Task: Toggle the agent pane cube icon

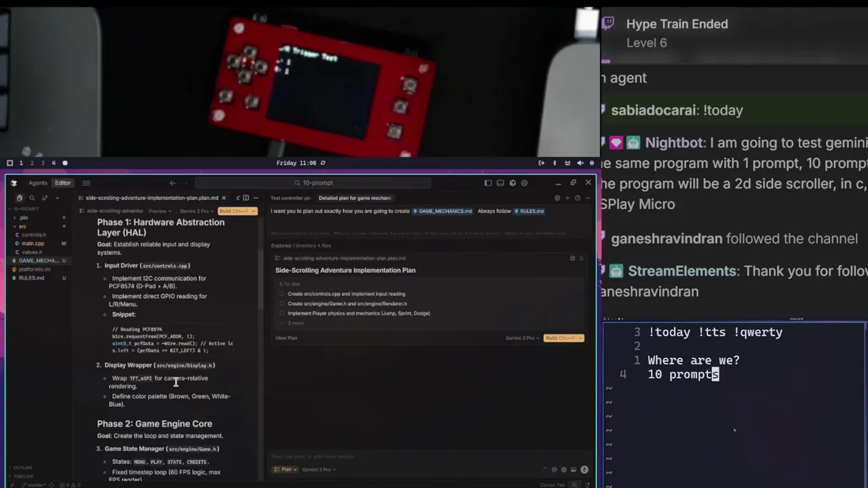Action: [x=513, y=183]
